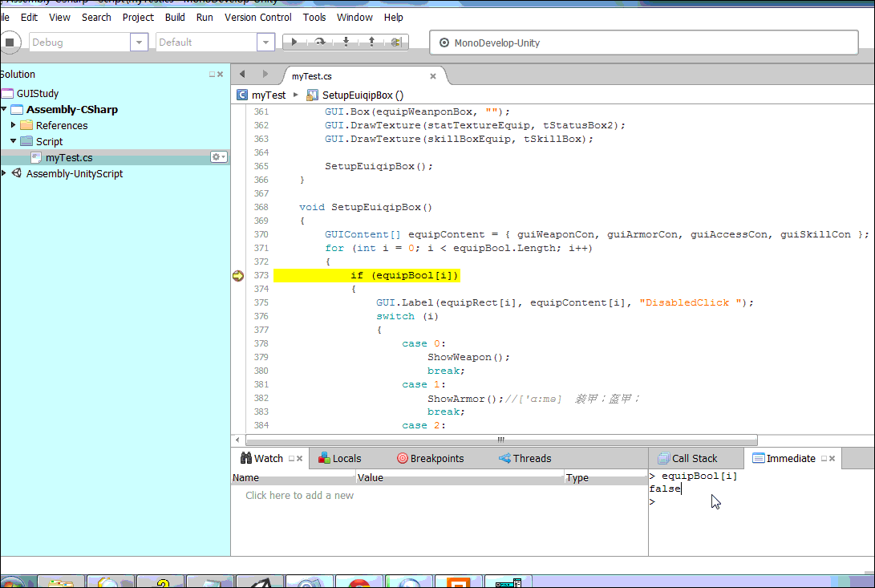Image resolution: width=875 pixels, height=588 pixels.
Task: Open the Build menu
Action: (x=175, y=18)
